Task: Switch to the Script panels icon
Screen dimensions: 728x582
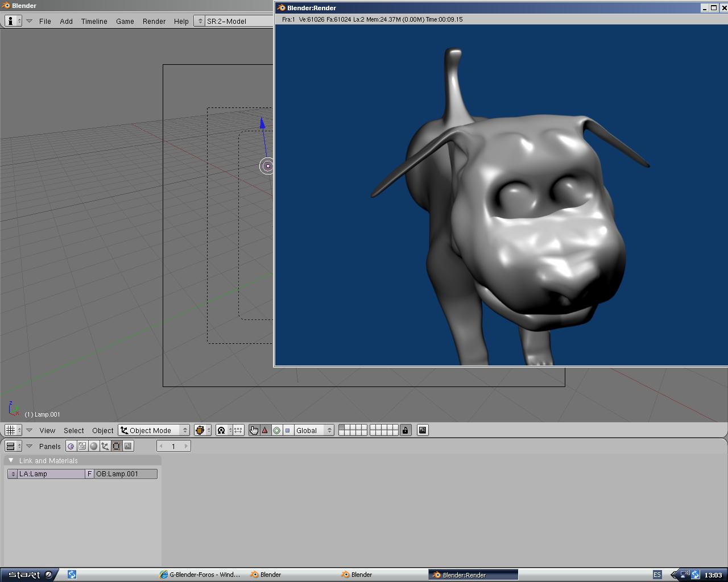Action: click(82, 446)
